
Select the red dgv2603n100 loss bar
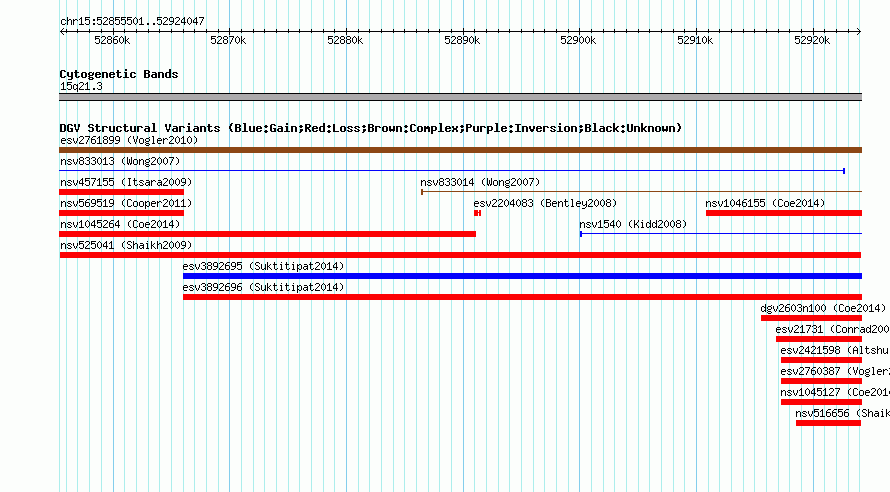(x=812, y=318)
